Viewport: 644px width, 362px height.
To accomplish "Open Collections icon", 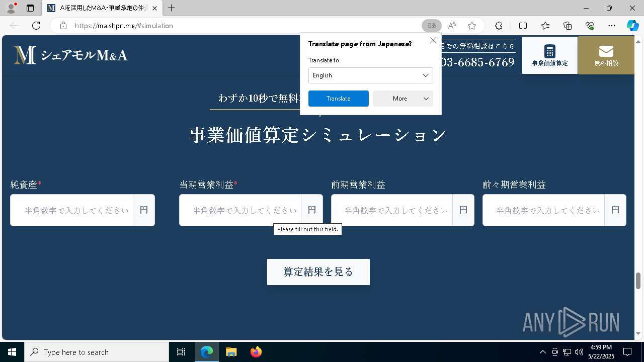I will tap(568, 26).
